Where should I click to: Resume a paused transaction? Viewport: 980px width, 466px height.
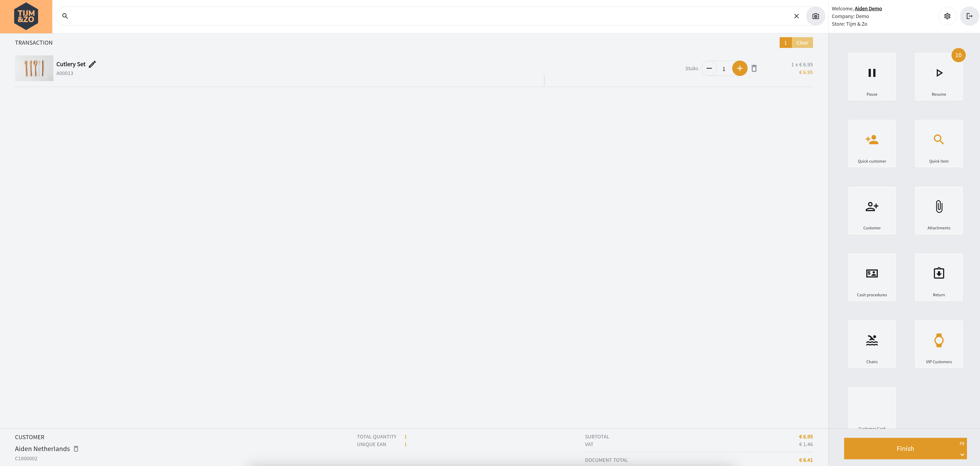[939, 77]
